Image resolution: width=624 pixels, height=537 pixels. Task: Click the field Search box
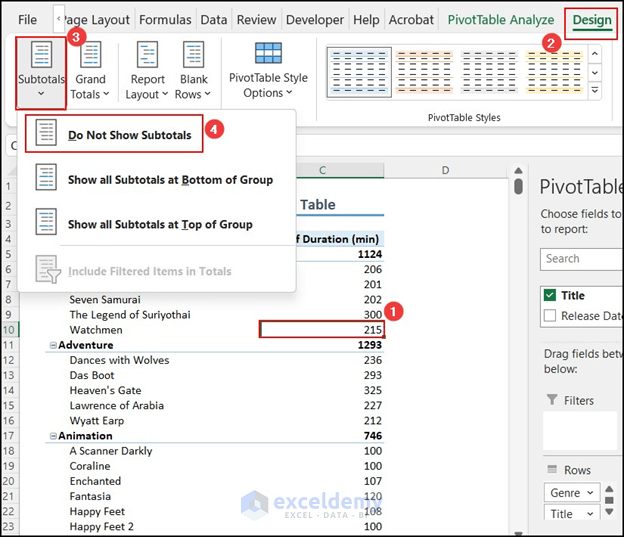580,258
